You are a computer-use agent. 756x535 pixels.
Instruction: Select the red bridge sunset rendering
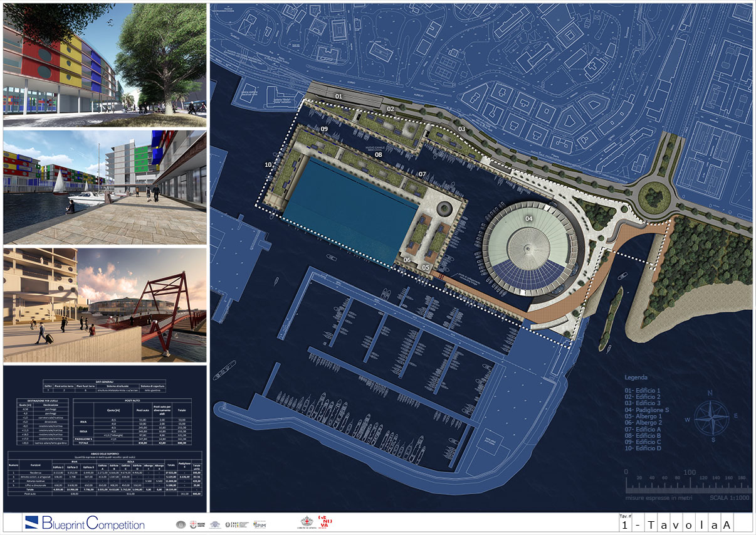(x=105, y=305)
